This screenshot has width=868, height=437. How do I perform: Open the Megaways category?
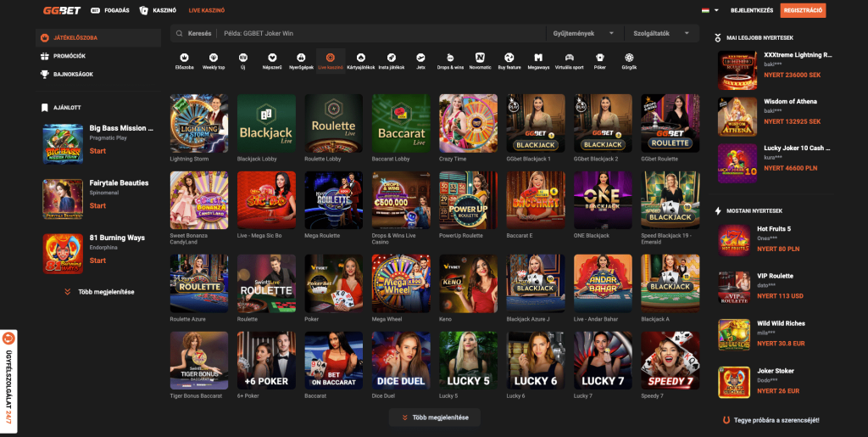[538, 61]
